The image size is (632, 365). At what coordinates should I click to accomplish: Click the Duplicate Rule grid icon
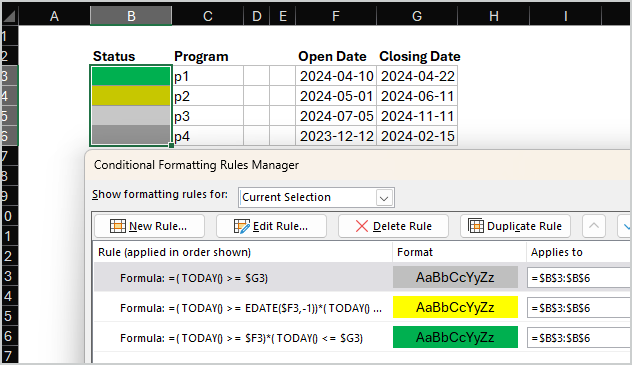coord(476,226)
